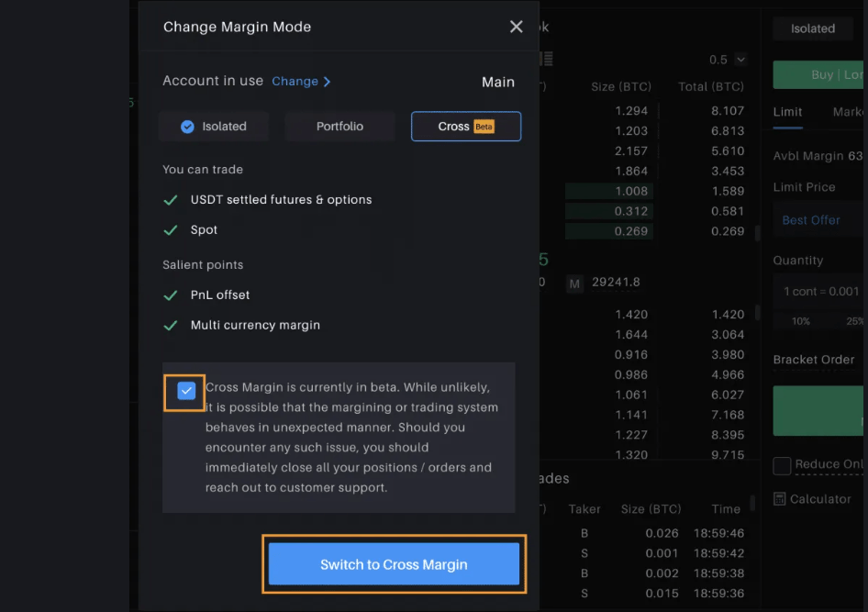Screen dimensions: 868x612
Task: Click Best Offer in Limit Price field
Action: pyautogui.click(x=810, y=220)
